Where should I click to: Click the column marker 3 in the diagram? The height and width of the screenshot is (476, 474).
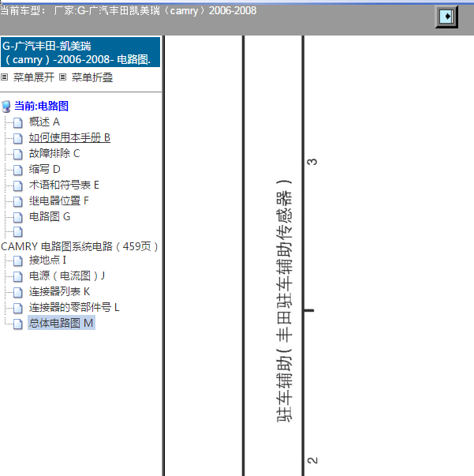tap(312, 162)
